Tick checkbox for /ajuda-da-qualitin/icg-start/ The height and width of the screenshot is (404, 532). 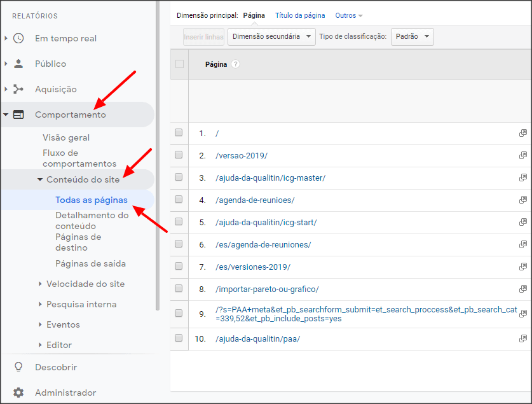(x=179, y=221)
